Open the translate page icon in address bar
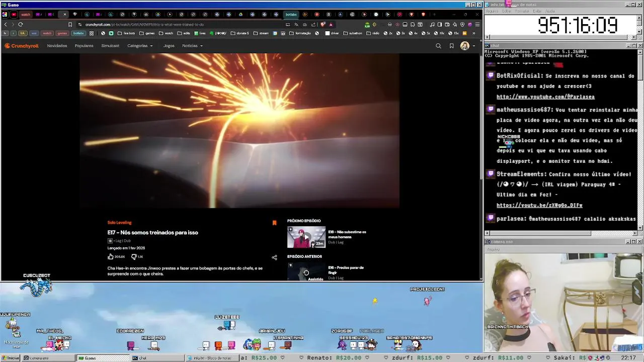The image size is (644, 362). click(296, 24)
